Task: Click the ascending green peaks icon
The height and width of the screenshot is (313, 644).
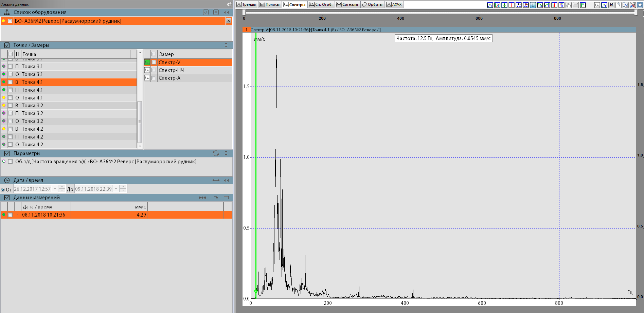Action: point(547,5)
